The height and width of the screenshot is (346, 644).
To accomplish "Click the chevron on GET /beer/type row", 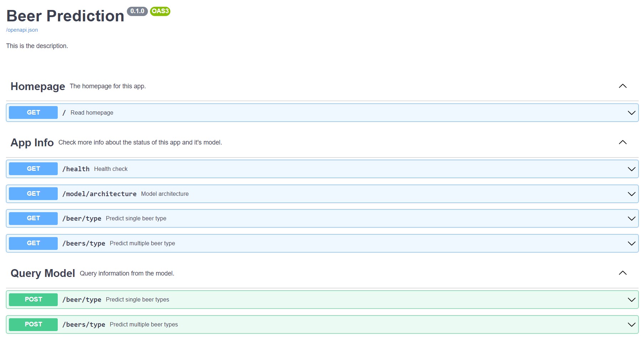I will [x=631, y=219].
